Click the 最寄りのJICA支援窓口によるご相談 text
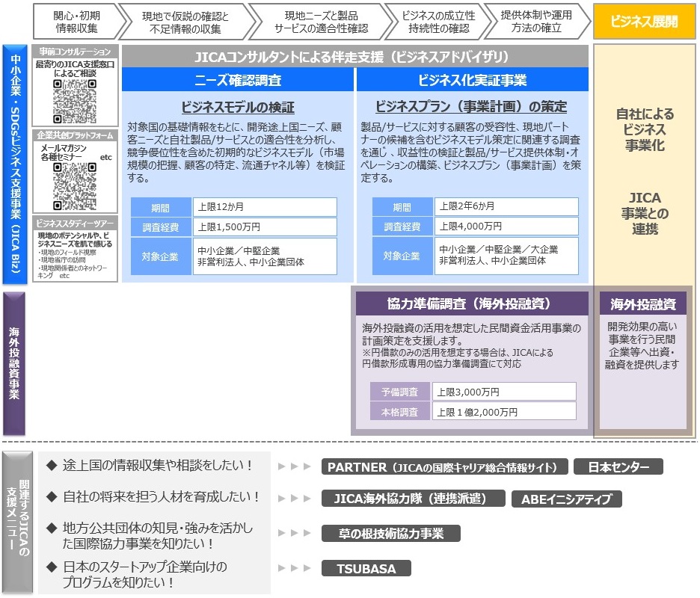Image resolution: width=700 pixels, height=598 pixels. 75,69
